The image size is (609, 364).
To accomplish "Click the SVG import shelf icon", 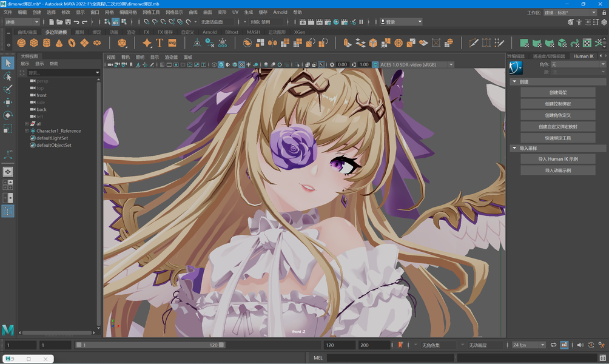I will (172, 42).
